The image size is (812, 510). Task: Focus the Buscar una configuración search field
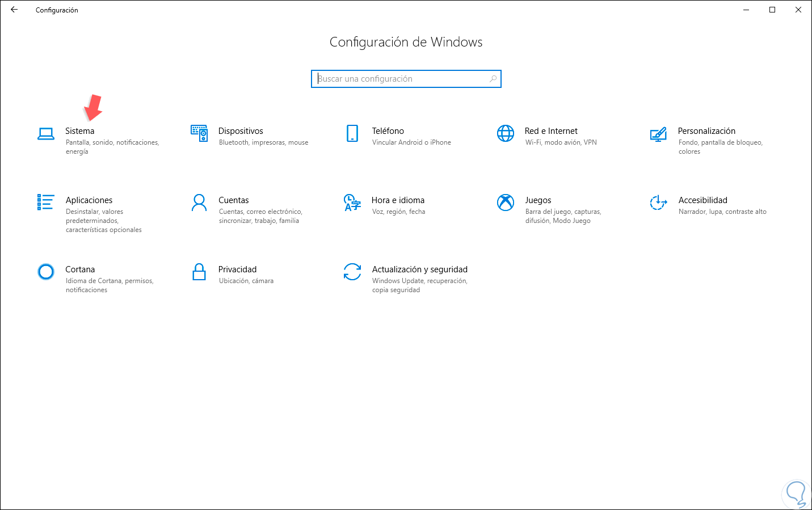[x=406, y=79]
